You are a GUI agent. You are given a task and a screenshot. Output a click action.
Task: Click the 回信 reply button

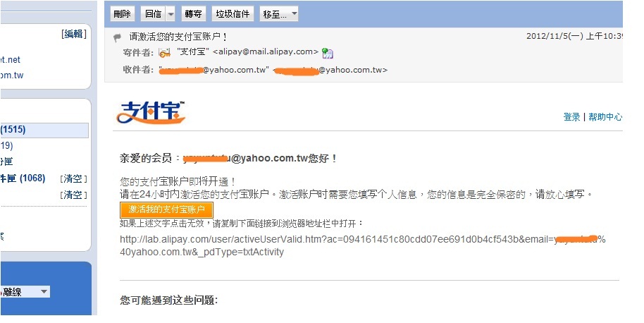point(153,14)
